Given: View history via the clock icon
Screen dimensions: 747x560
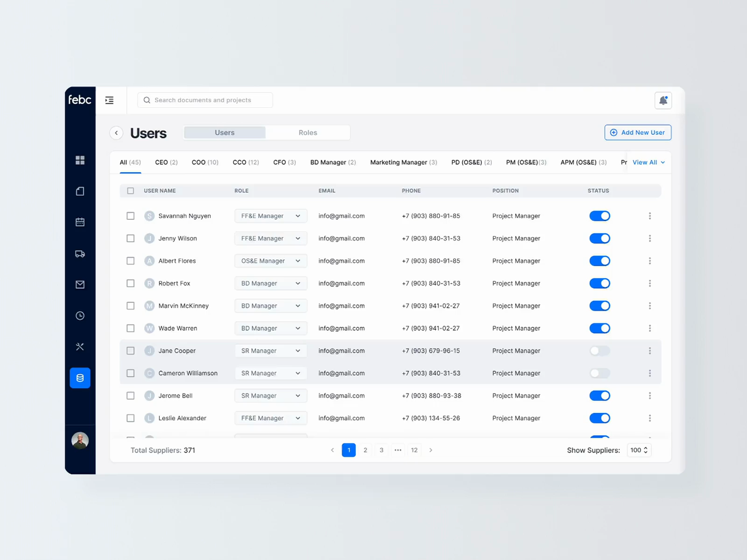Looking at the screenshot, I should coord(80,315).
